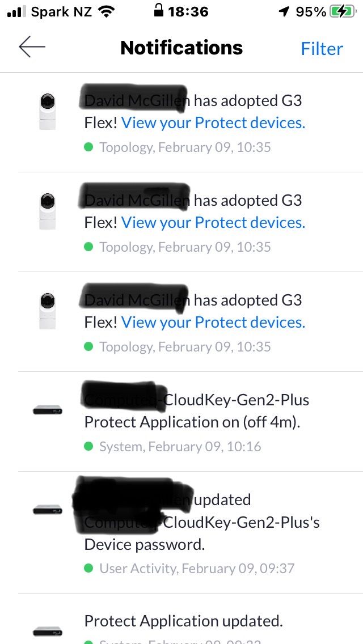This screenshot has width=363, height=644.
Task: Tap the back arrow icon
Action: tap(32, 48)
